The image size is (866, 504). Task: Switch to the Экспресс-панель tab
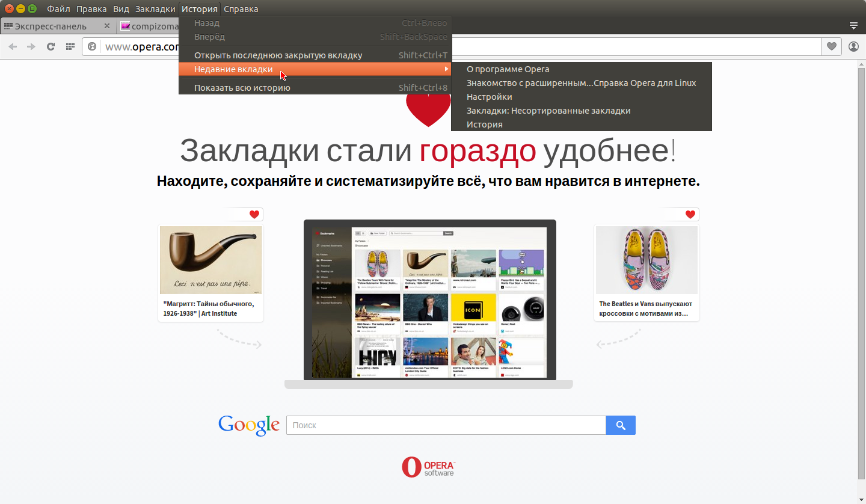coord(58,26)
